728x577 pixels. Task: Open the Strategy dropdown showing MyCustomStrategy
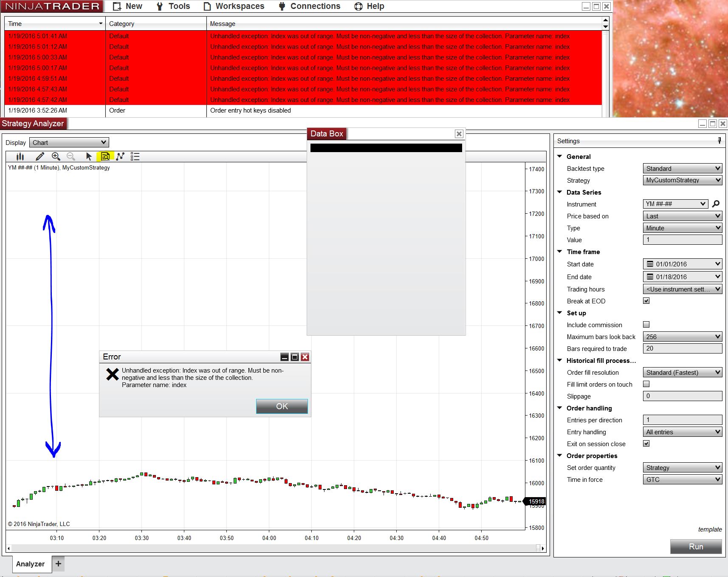tap(683, 180)
